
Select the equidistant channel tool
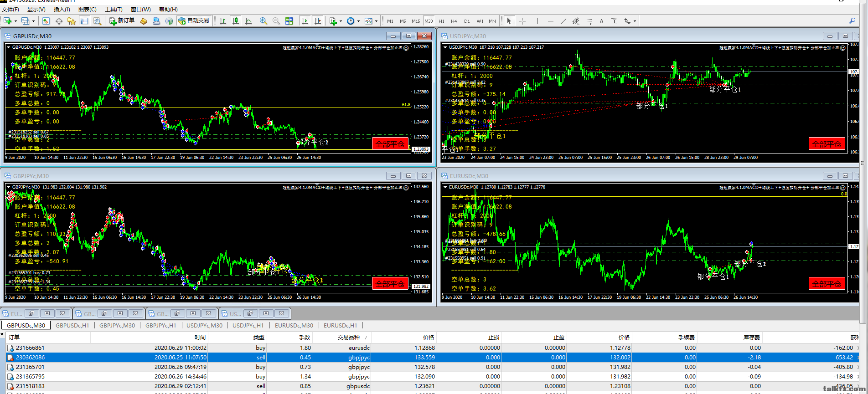[x=576, y=21]
